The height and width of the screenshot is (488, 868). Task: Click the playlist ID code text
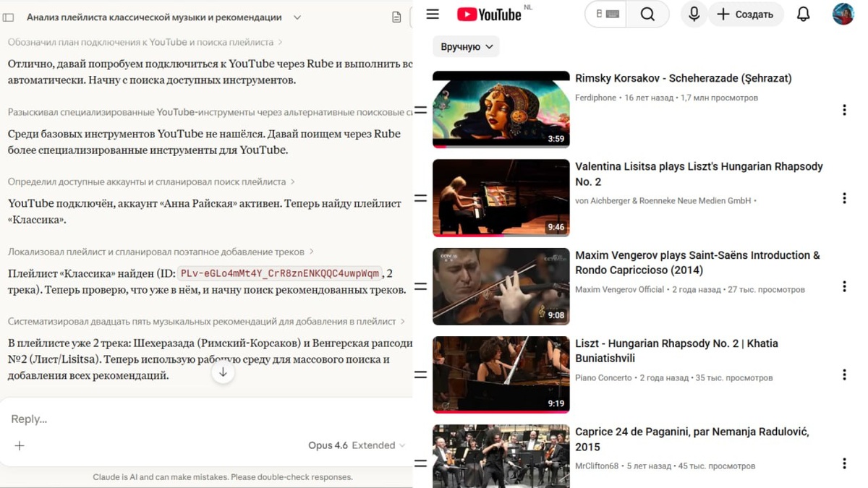tap(280, 273)
